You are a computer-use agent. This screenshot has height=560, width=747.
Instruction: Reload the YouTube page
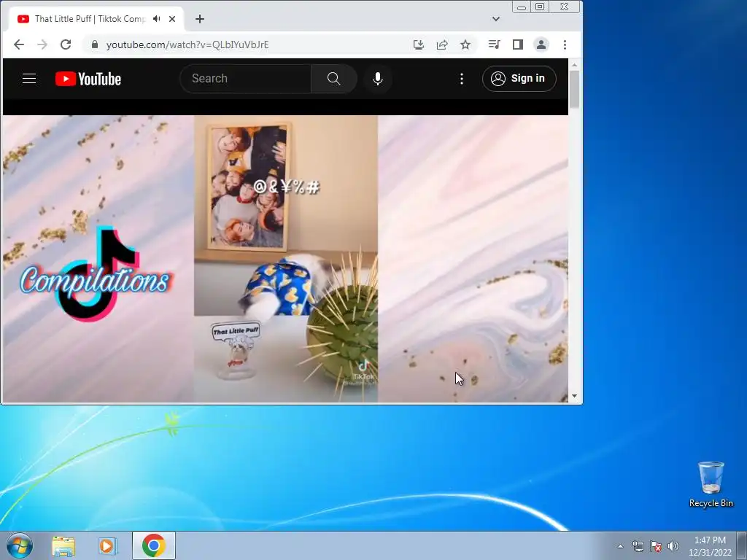tap(66, 44)
